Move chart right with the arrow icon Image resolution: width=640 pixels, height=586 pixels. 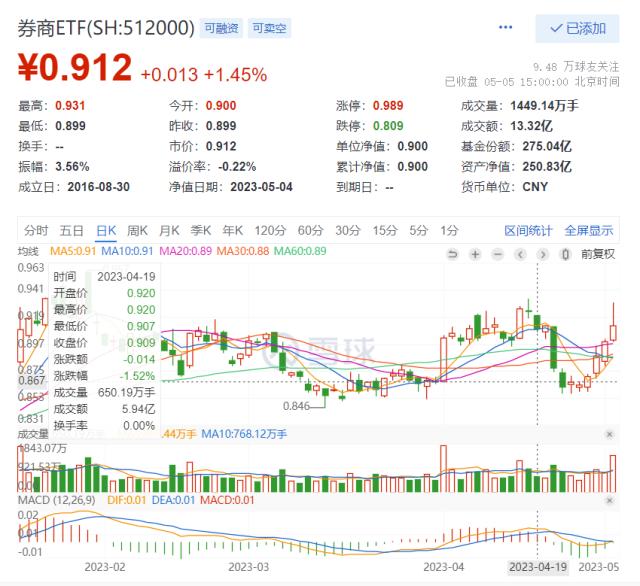[x=542, y=255]
